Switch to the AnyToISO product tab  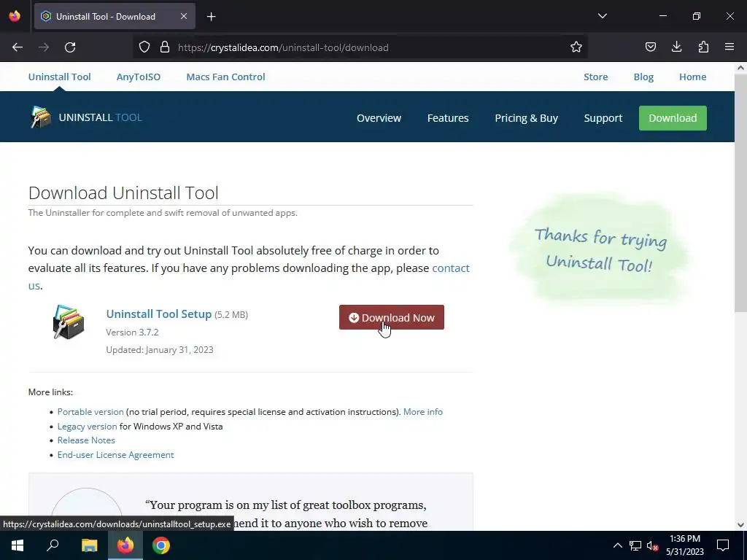click(x=139, y=77)
